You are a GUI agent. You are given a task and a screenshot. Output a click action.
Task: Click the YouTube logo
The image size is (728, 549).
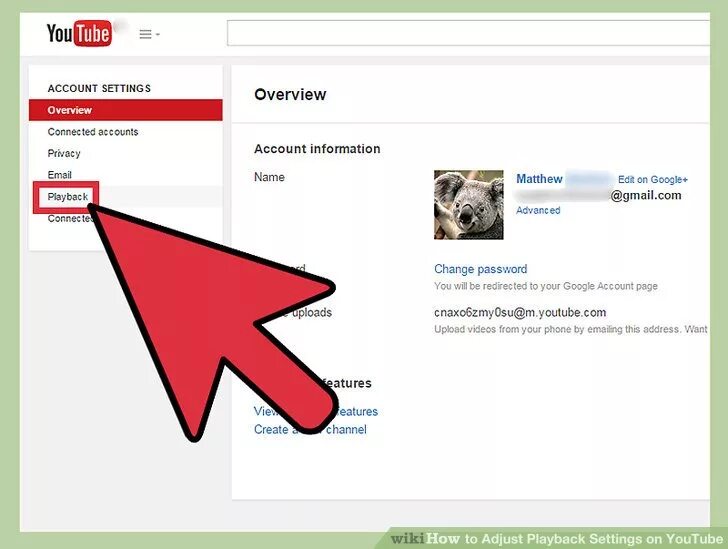[79, 33]
